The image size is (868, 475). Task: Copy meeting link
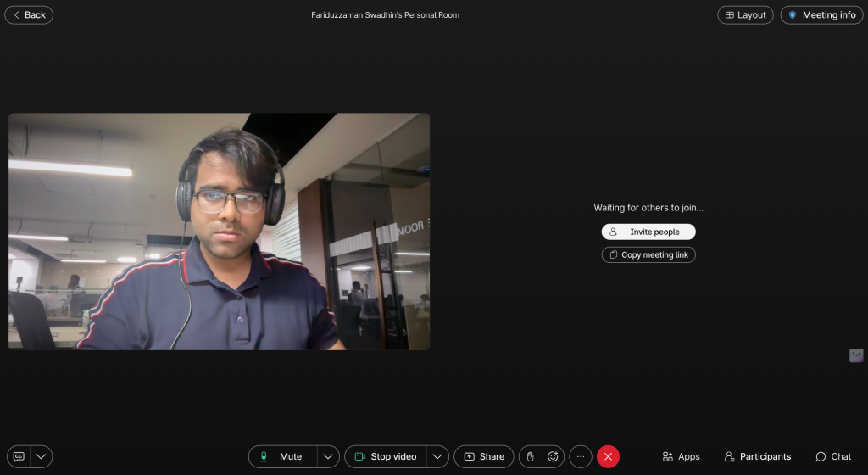[648, 254]
